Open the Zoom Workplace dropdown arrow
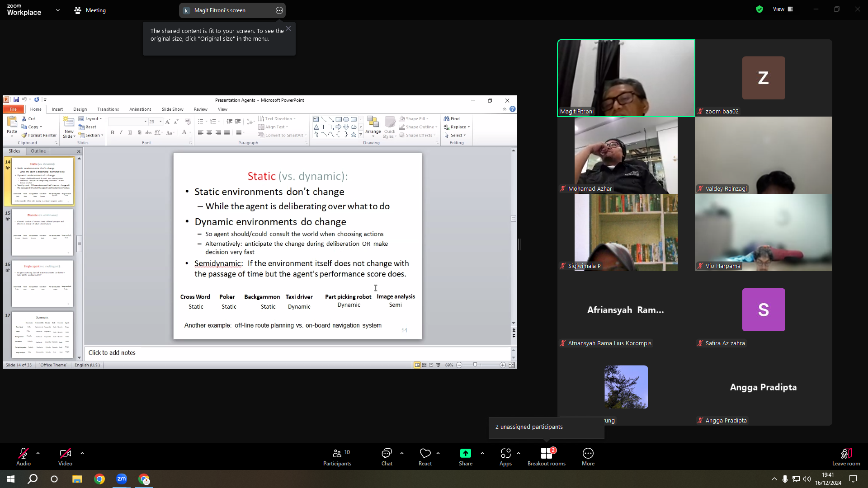 click(58, 10)
